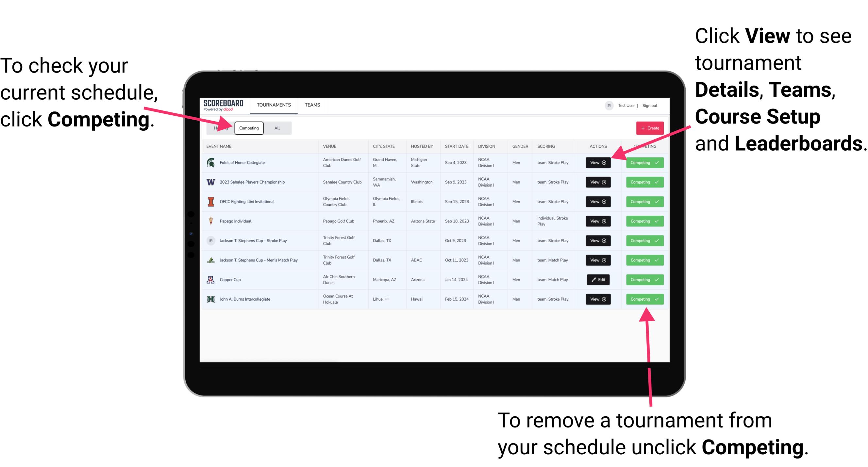Click the View icon for Jackson T. Stephens Cup Stroke Play
Image resolution: width=868 pixels, height=467 pixels.
597,241
